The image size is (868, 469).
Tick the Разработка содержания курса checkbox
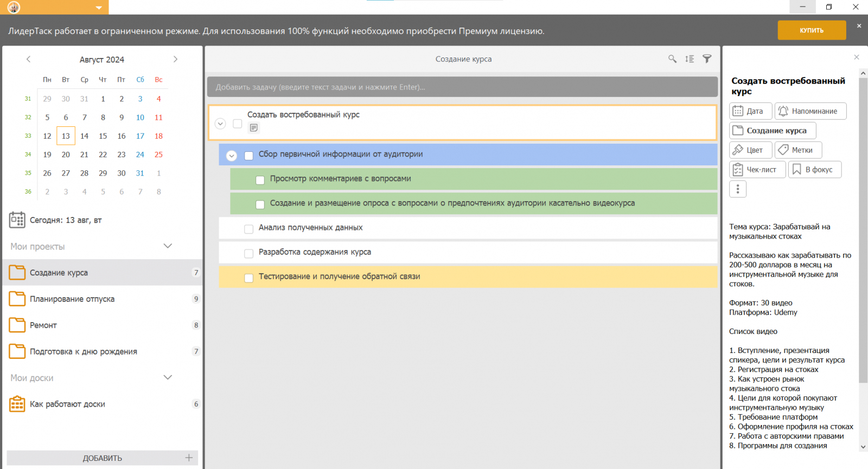[x=249, y=253]
